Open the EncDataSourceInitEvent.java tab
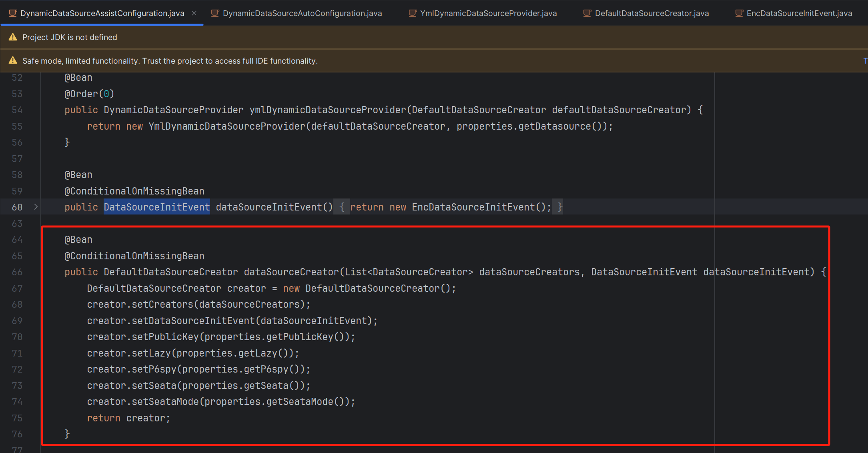 [x=799, y=13]
